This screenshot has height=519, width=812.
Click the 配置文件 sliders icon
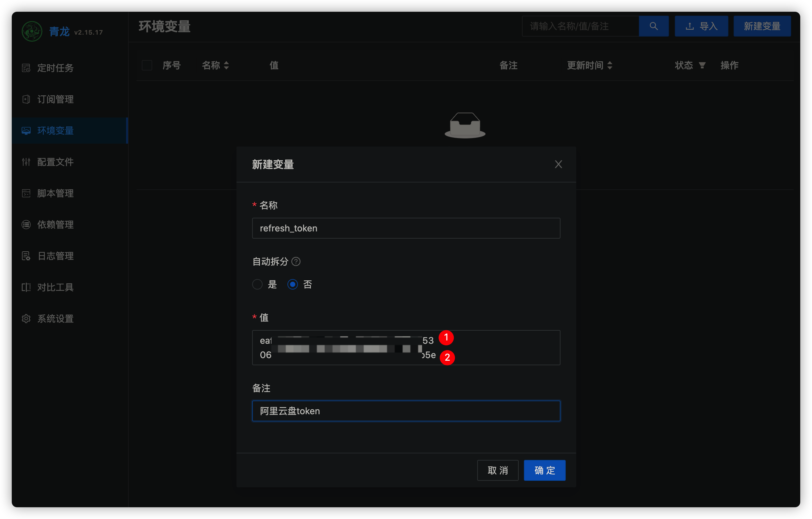tap(26, 162)
